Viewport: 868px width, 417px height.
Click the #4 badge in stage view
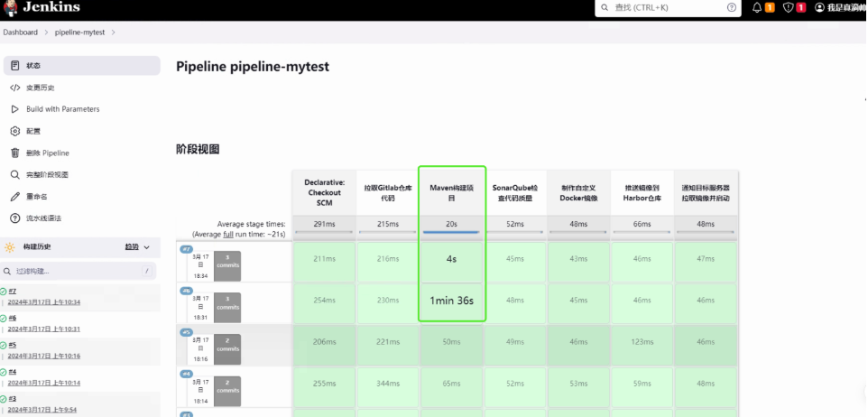(186, 374)
